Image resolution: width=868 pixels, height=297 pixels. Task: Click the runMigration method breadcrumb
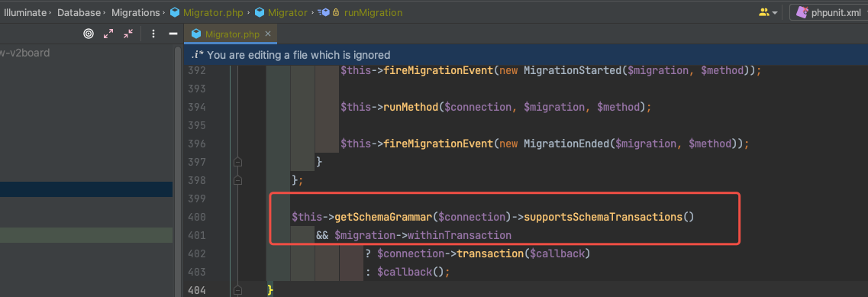pos(373,12)
